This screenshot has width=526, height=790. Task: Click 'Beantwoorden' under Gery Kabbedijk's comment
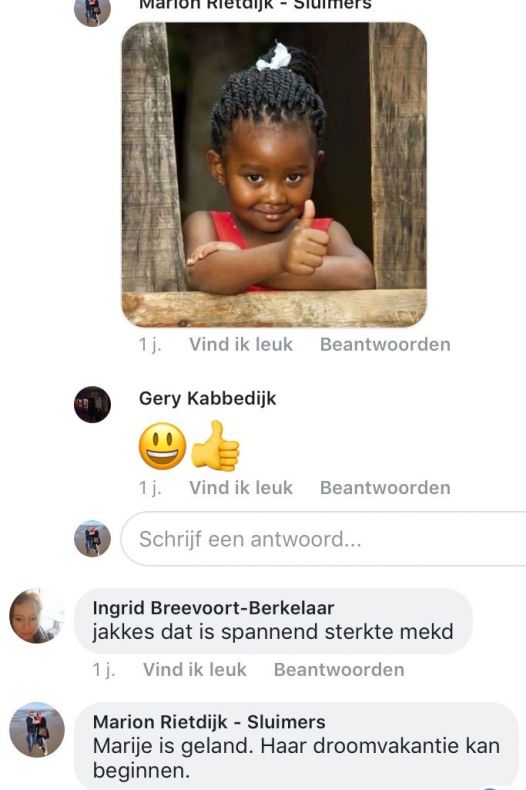[385, 488]
